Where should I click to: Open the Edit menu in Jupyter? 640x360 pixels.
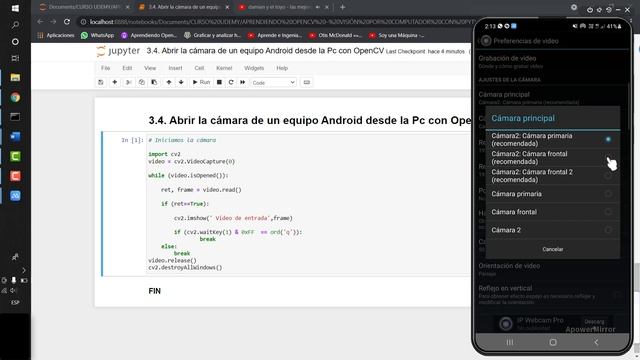pyautogui.click(x=127, y=68)
